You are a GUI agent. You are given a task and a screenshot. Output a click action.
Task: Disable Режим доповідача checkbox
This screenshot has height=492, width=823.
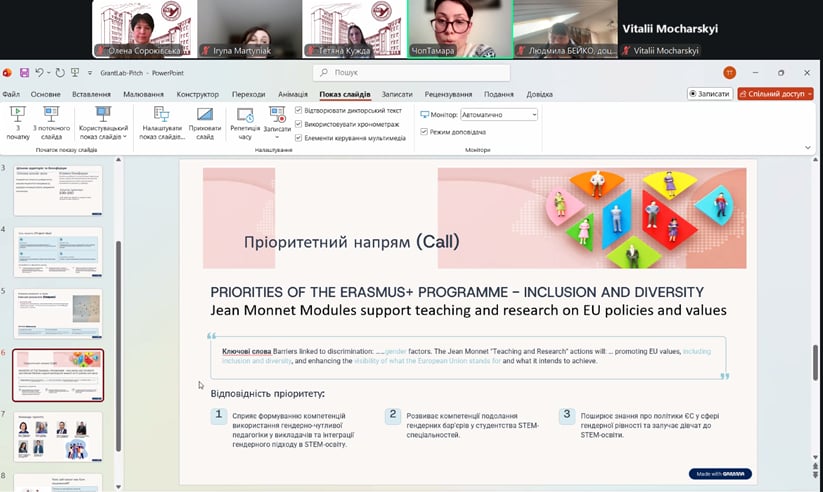point(424,132)
